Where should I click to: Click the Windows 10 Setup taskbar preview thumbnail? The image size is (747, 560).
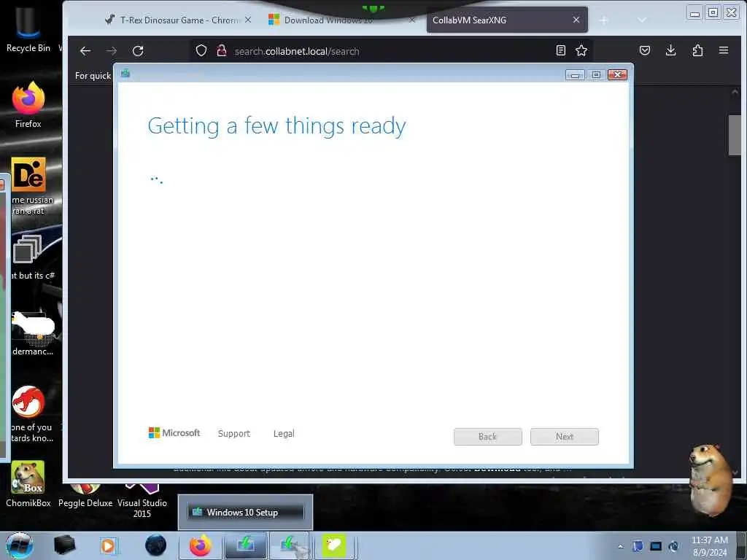[245, 513]
